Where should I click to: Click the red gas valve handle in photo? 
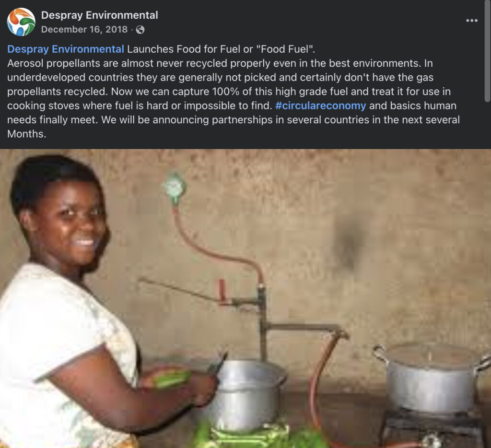point(222,291)
